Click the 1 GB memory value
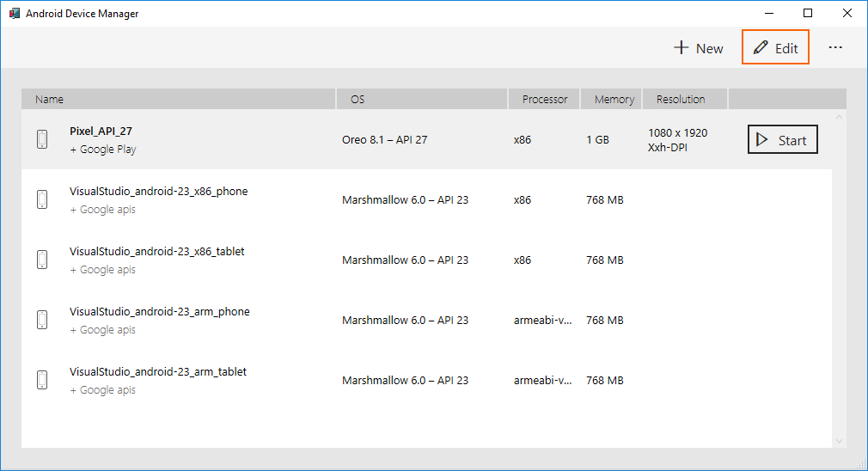868x471 pixels. (598, 139)
